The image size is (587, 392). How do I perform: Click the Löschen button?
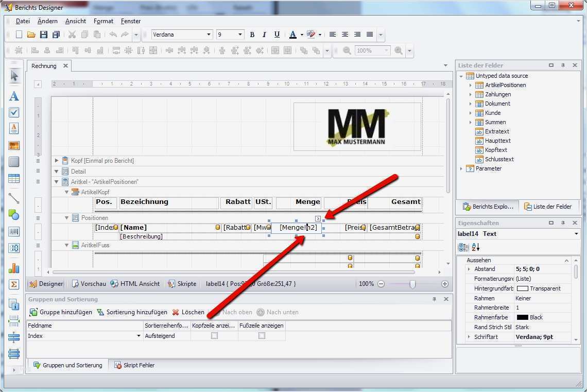188,312
